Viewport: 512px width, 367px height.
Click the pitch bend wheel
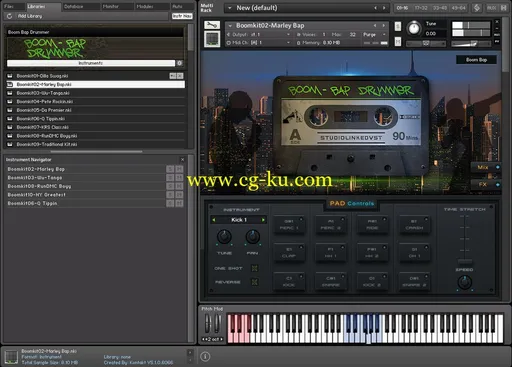click(x=208, y=323)
